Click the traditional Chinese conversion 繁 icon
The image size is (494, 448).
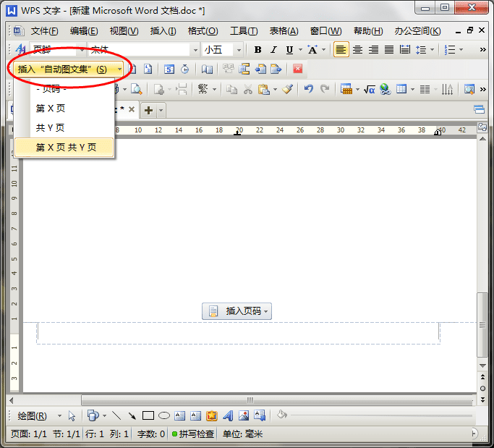pyautogui.click(x=203, y=90)
